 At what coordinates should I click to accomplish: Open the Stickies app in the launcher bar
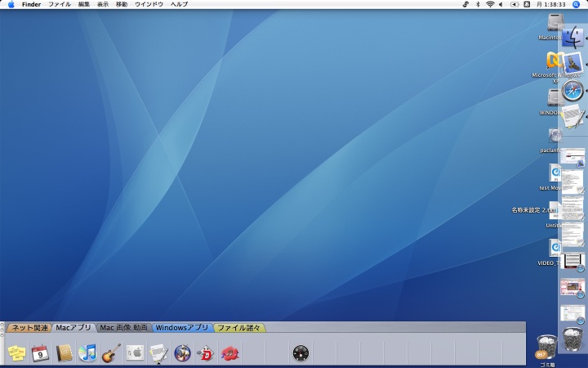pos(16,353)
